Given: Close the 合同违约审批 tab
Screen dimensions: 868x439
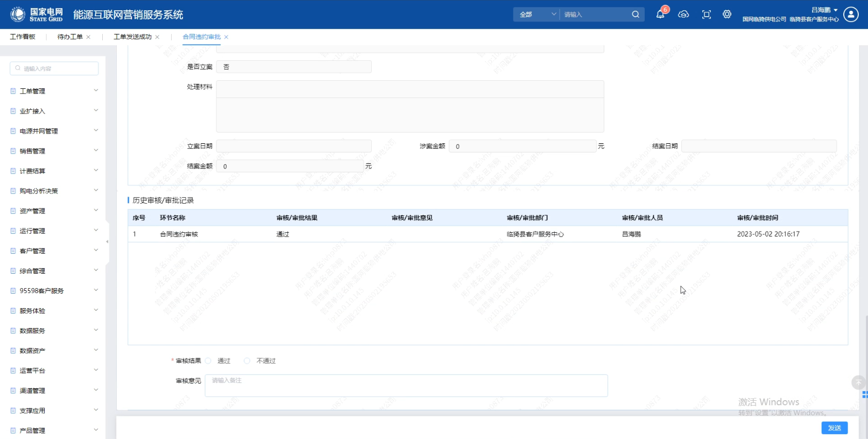Looking at the screenshot, I should click(x=227, y=37).
